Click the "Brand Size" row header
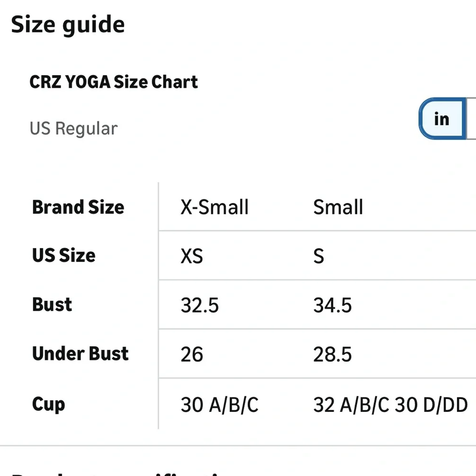This screenshot has height=476, width=476. tap(78, 207)
